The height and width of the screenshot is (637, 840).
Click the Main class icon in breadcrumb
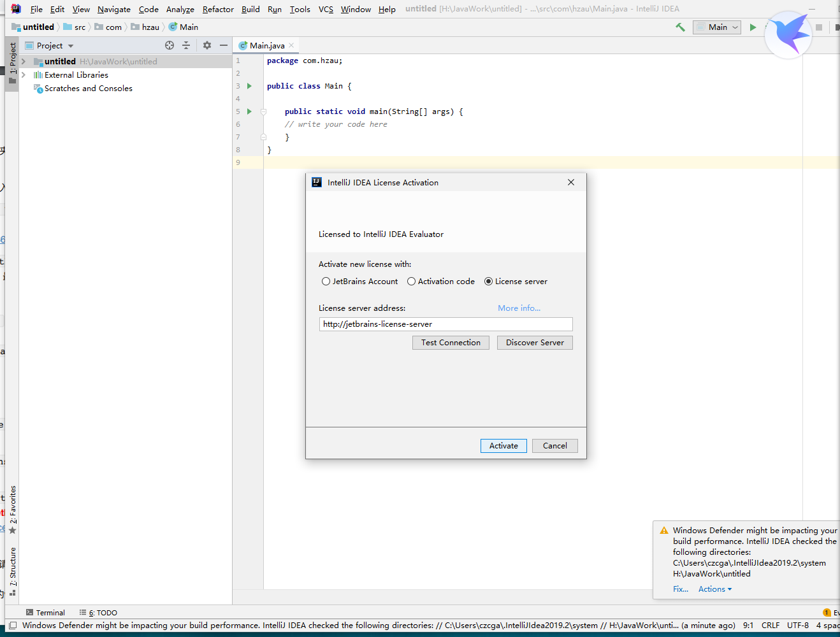173,27
